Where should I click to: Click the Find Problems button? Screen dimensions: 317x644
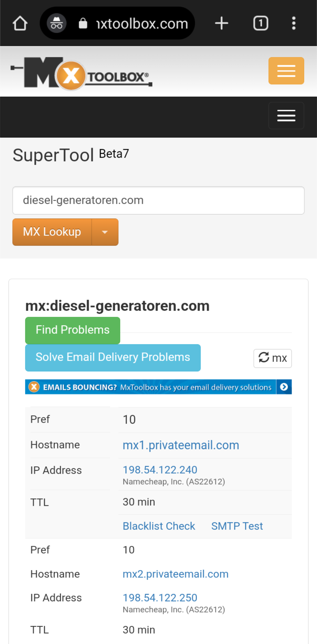click(x=72, y=330)
